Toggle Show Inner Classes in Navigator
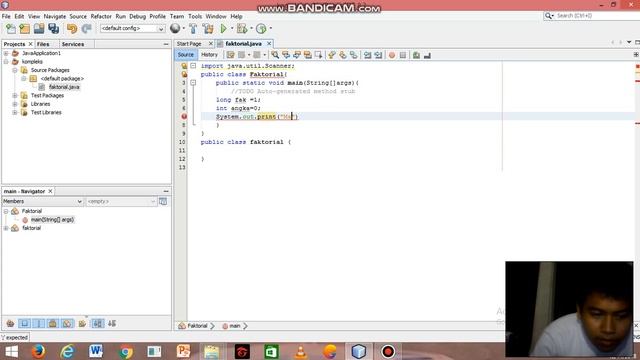Screen dimensions: 640x360 click(x=67, y=324)
